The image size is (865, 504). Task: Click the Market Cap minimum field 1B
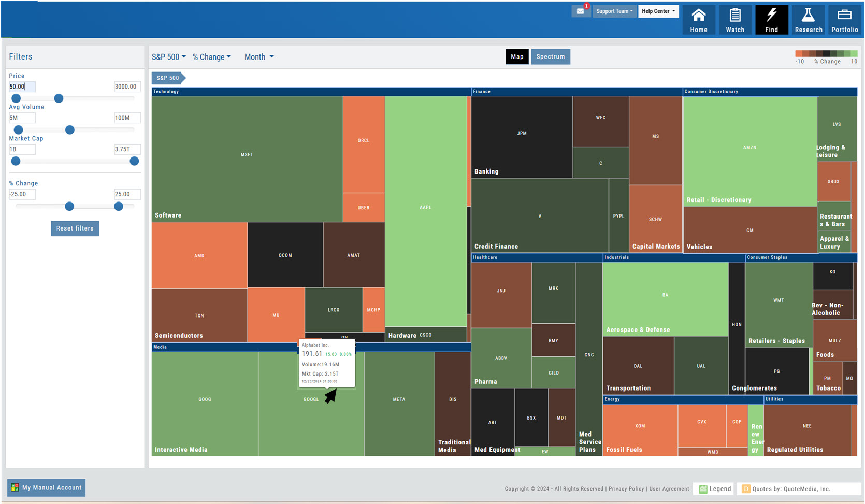point(22,149)
